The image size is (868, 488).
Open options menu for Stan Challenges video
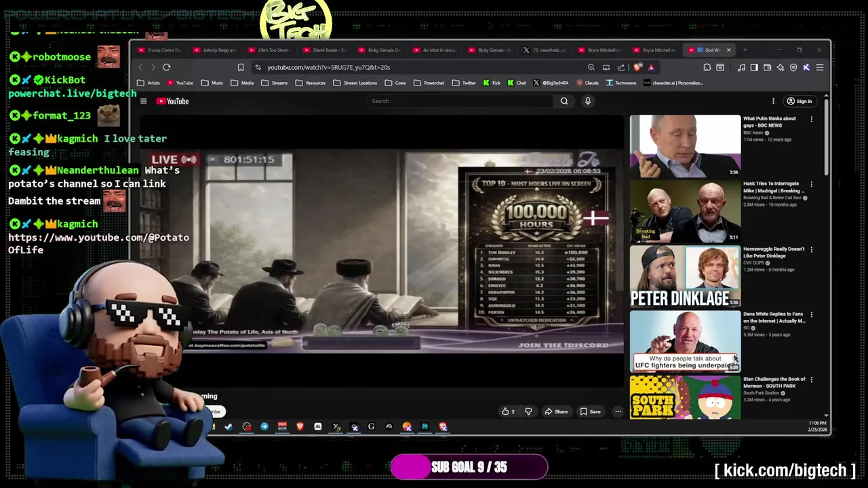click(812, 380)
